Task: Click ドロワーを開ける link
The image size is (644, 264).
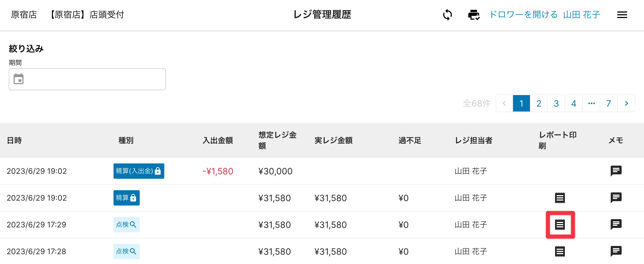Action: click(524, 15)
